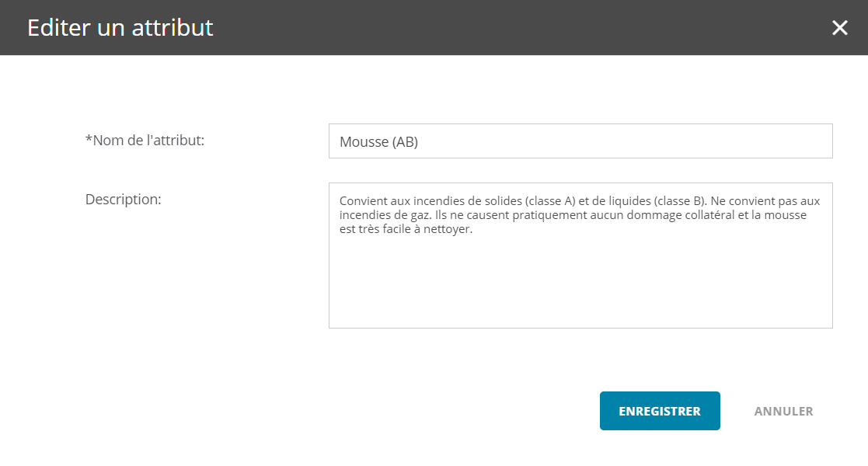Click the "Editer un attribut" title text
The image size is (868, 466).
point(120,28)
